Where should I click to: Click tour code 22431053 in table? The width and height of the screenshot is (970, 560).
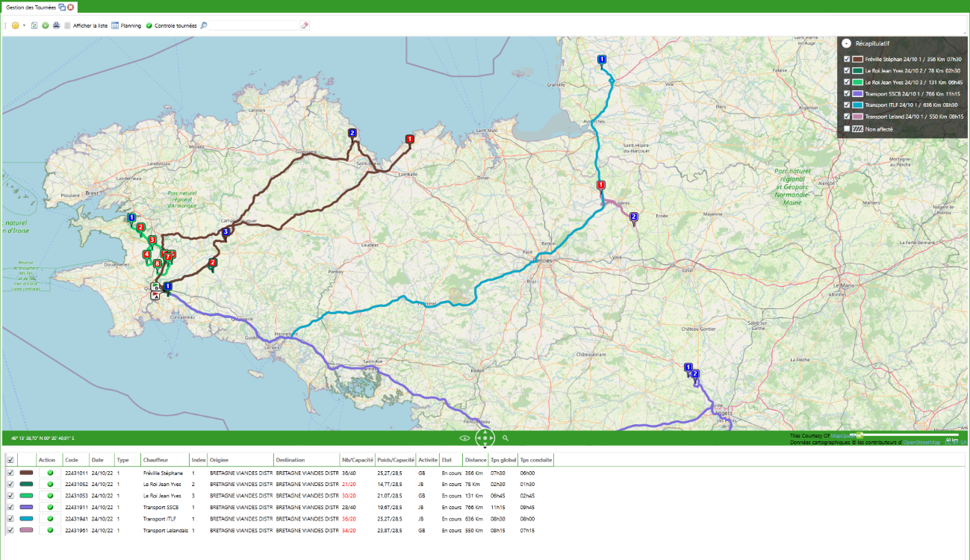click(x=76, y=496)
